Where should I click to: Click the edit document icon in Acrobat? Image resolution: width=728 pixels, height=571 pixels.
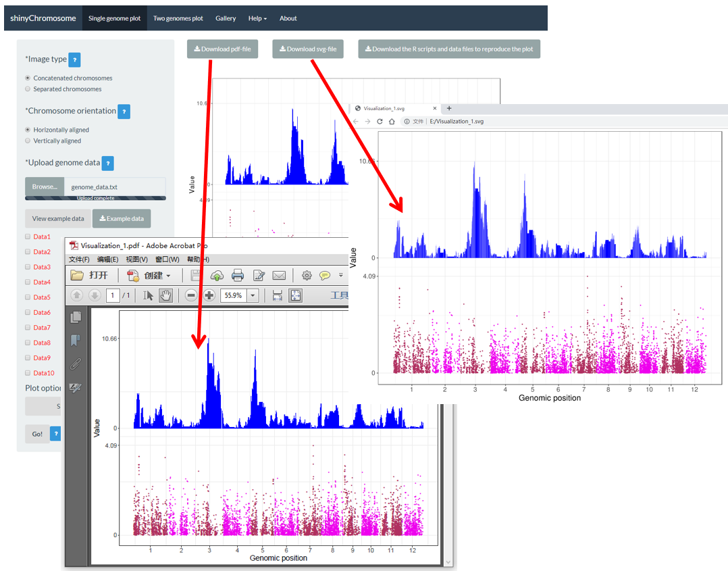259,276
